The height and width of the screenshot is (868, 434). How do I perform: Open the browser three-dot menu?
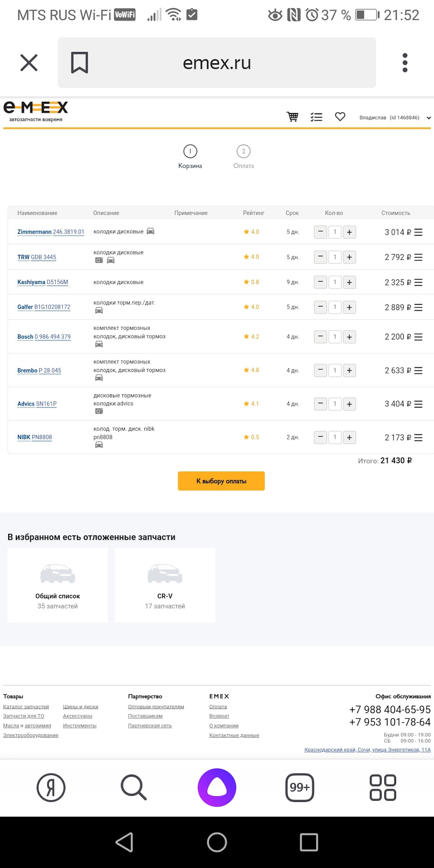[405, 63]
